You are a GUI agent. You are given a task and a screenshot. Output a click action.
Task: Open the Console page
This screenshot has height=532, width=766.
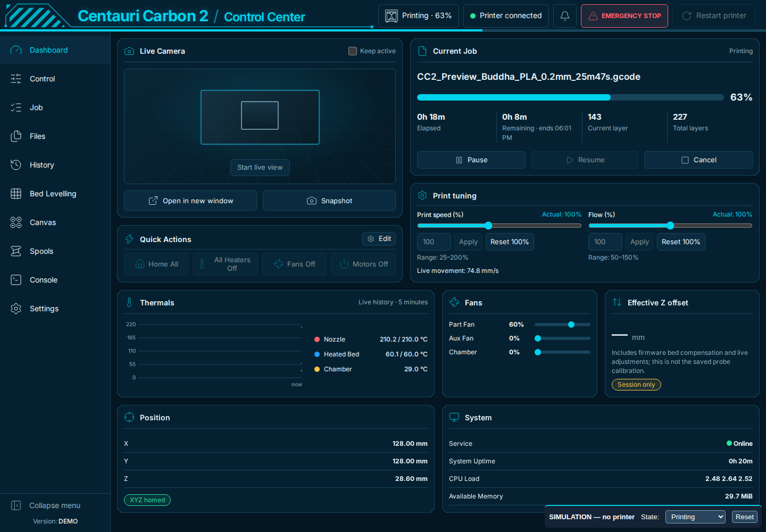pyautogui.click(x=55, y=280)
